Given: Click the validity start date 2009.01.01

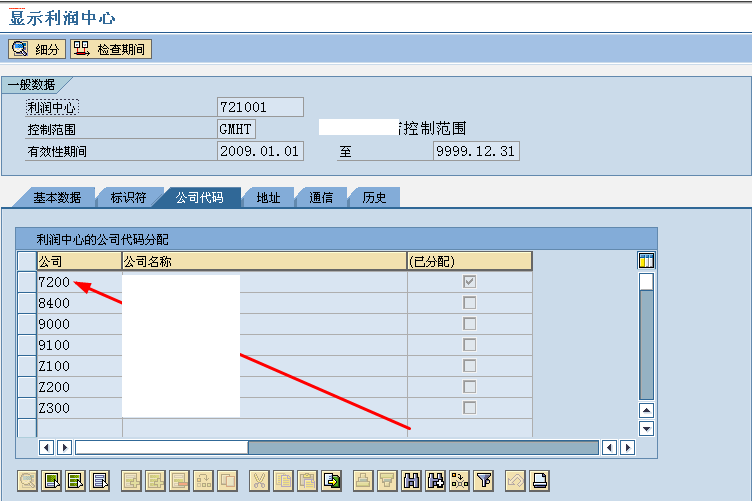Looking at the screenshot, I should pyautogui.click(x=260, y=151).
